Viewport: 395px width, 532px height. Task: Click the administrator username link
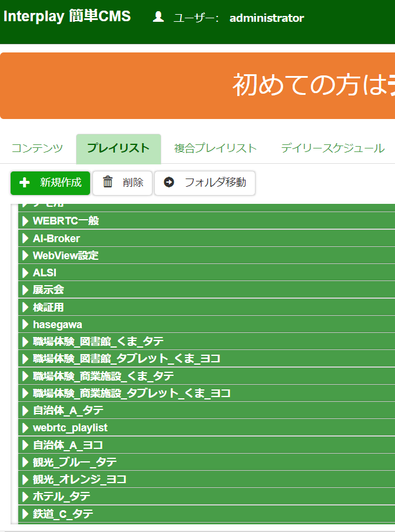267,18
